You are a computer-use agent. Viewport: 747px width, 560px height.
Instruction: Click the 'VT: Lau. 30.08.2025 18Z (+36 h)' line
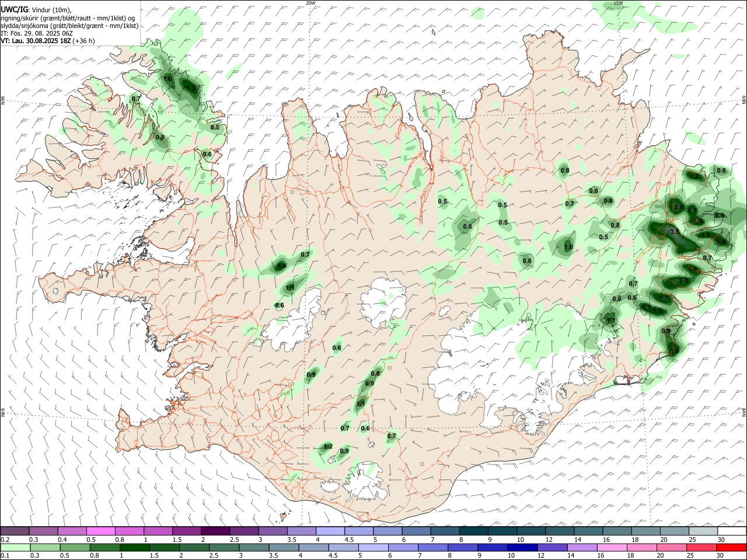[48, 41]
